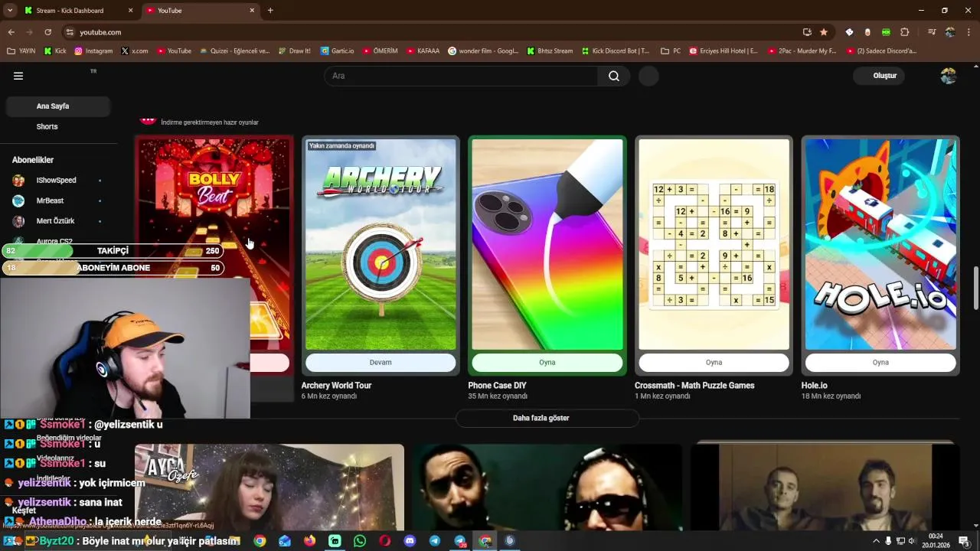Open the Archery World Tour game thumbnail
Screen dimensions: 980x551
tap(381, 244)
